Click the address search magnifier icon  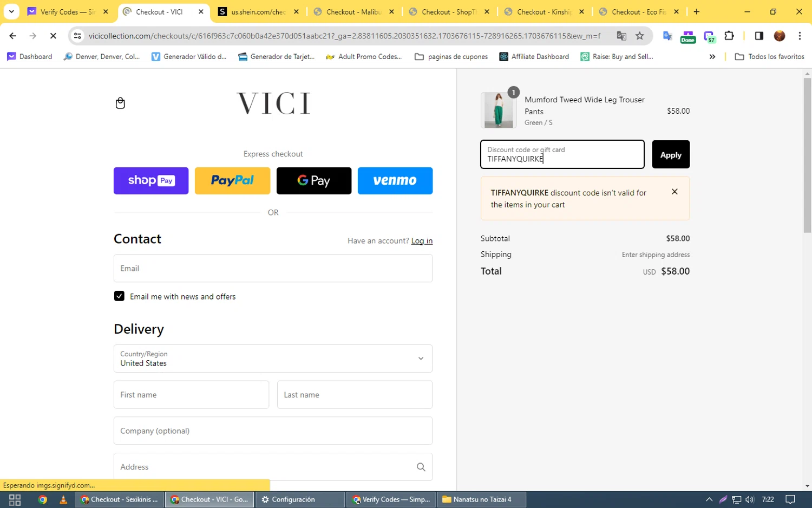tap(421, 467)
